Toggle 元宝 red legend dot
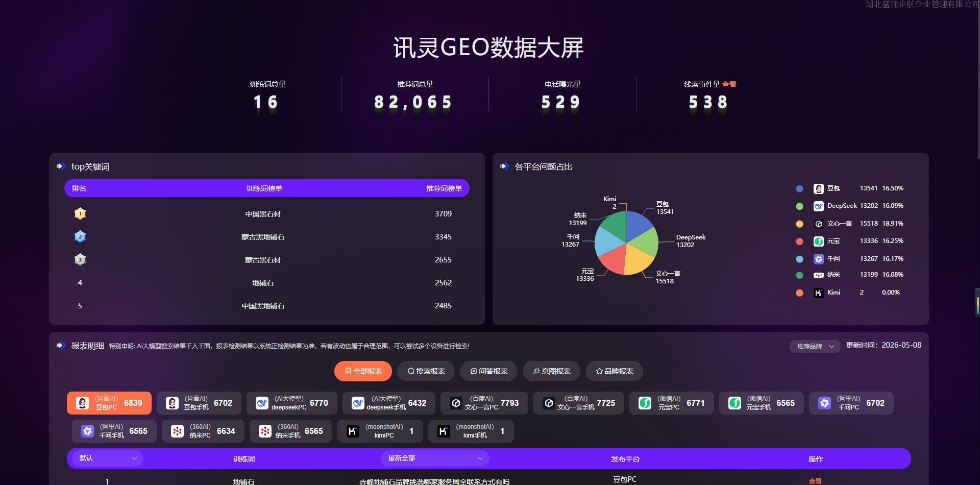 [x=800, y=241]
